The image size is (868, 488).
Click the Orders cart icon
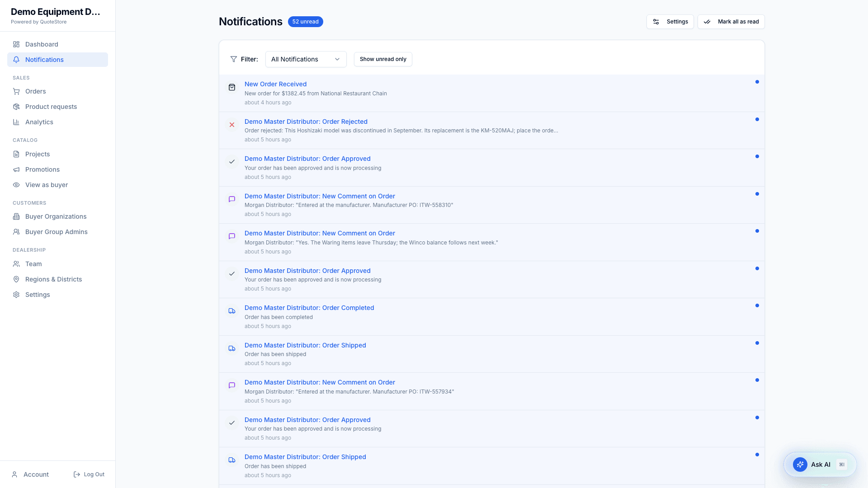click(x=16, y=91)
